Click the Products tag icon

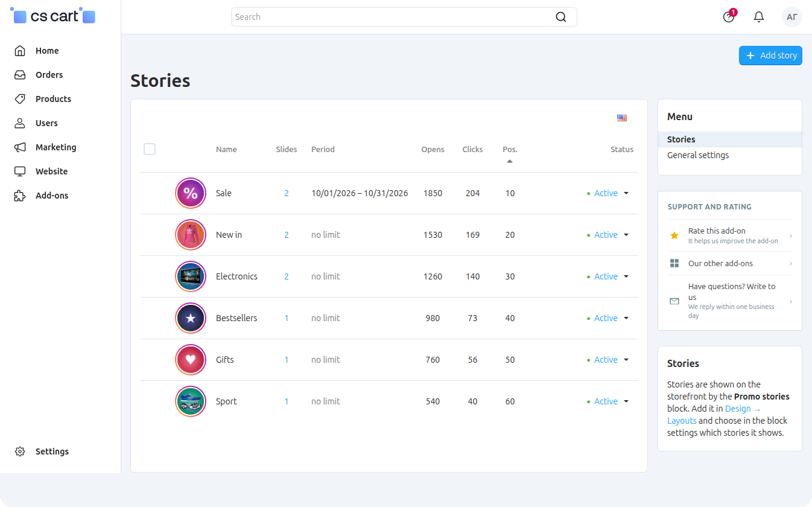(x=20, y=99)
